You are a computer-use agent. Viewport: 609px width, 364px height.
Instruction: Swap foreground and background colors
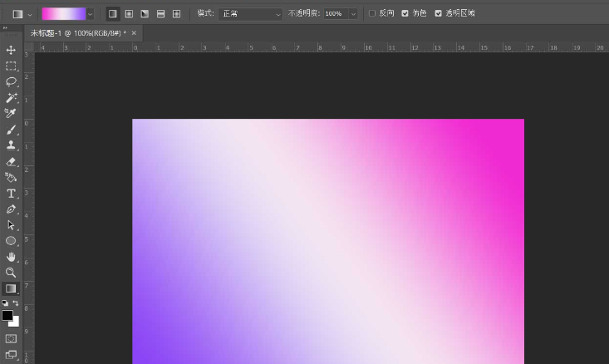point(16,303)
